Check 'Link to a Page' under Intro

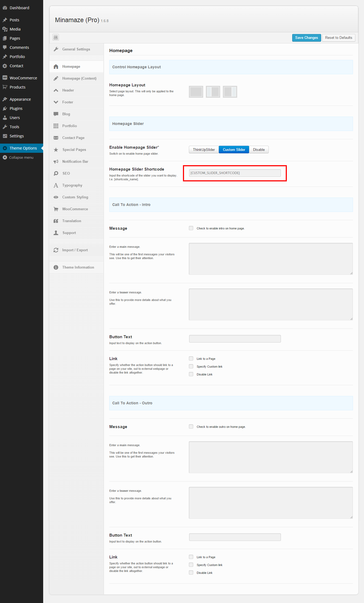[191, 358]
